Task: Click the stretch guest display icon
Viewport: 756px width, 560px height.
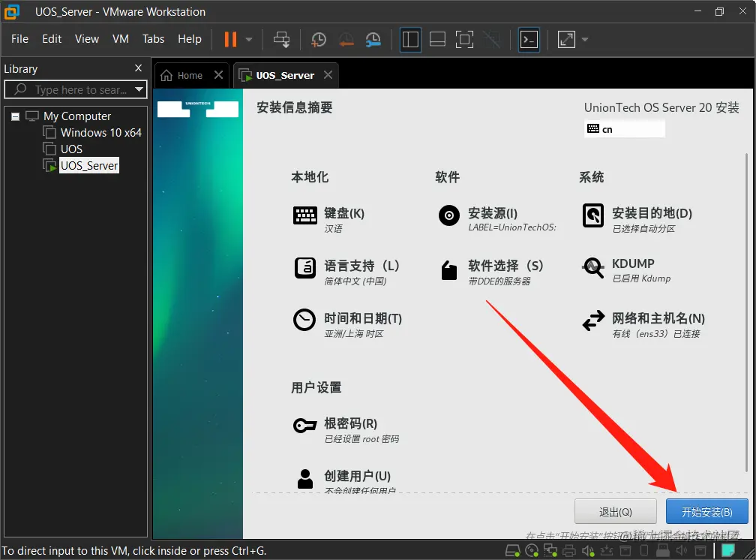Action: click(566, 39)
